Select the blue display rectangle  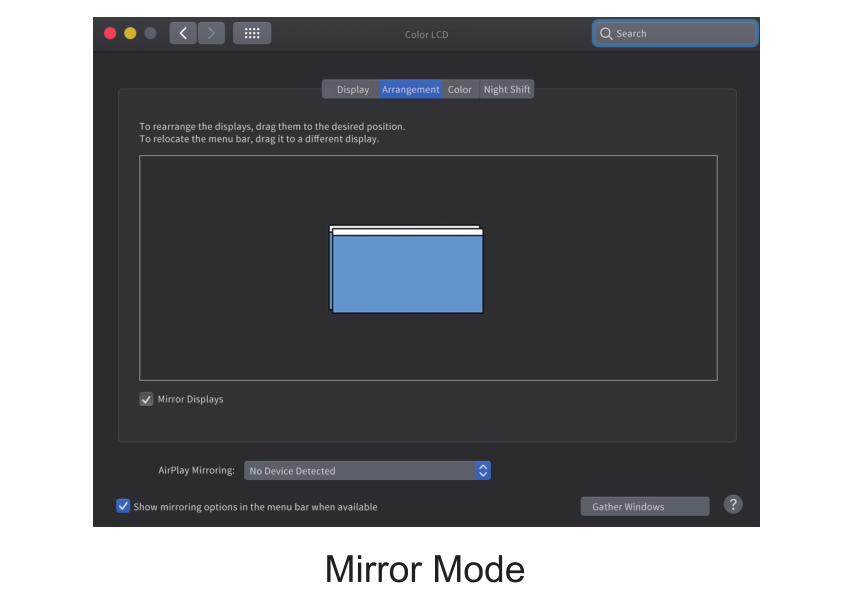click(x=407, y=275)
